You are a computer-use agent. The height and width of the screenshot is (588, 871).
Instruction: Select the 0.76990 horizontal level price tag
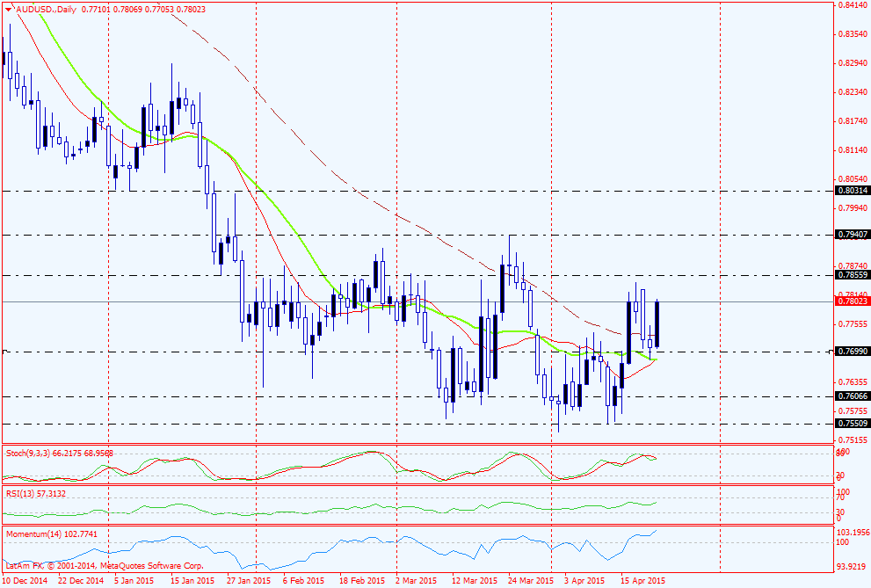[x=852, y=352]
